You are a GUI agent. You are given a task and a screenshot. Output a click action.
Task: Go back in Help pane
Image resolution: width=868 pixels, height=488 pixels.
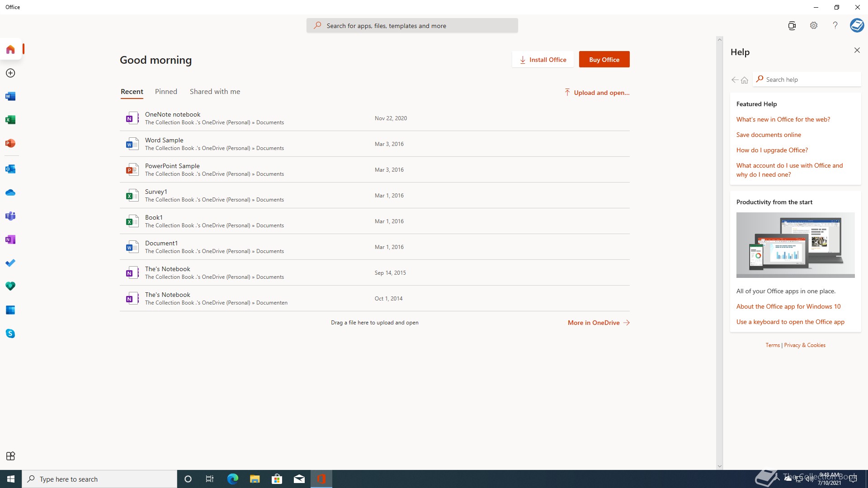[735, 80]
